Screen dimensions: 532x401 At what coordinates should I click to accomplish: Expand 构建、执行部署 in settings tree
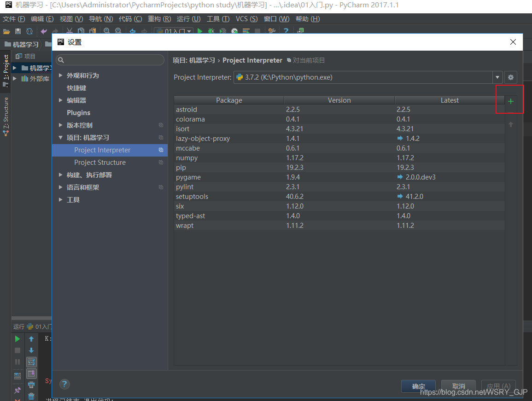tap(60, 174)
